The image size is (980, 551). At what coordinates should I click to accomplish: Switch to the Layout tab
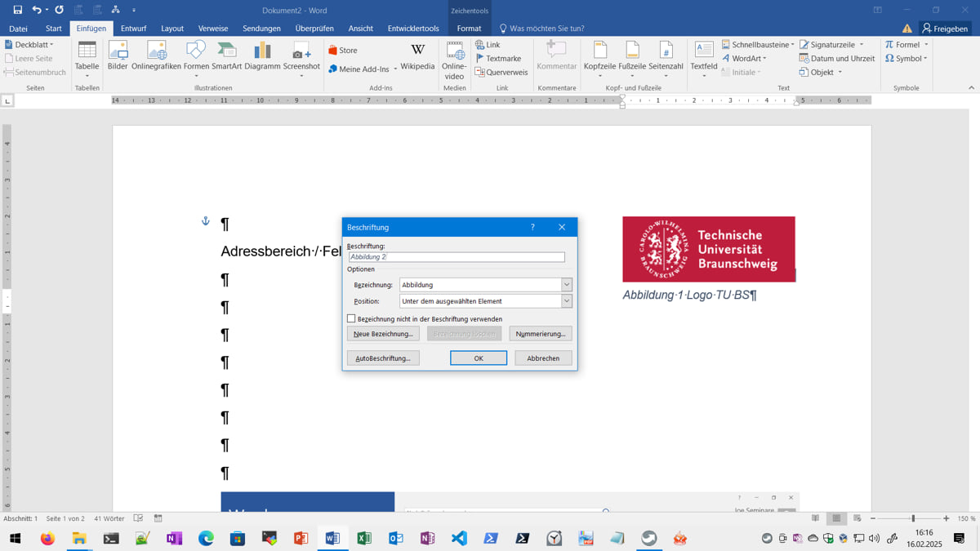click(x=172, y=29)
